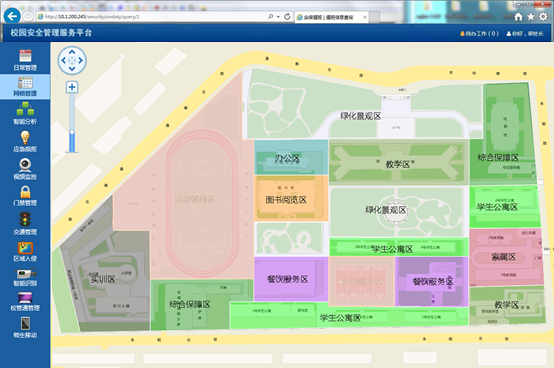Pan map right with compass arrow
554x368 pixels.
pos(81,60)
